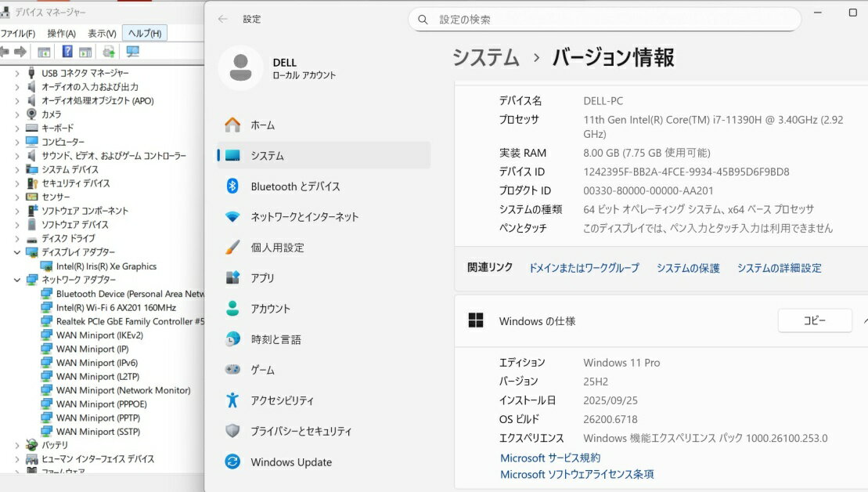Open Bluetooth とデバイス in the sidebar

(295, 186)
